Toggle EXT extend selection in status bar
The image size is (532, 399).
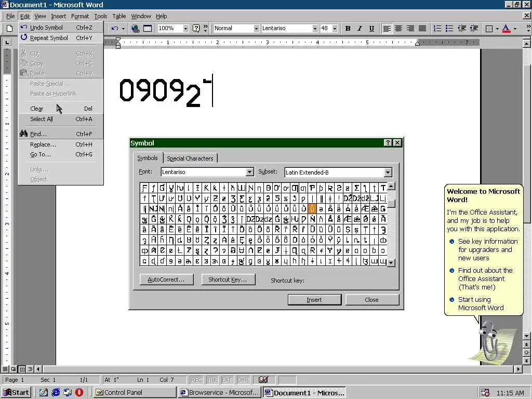227,380
